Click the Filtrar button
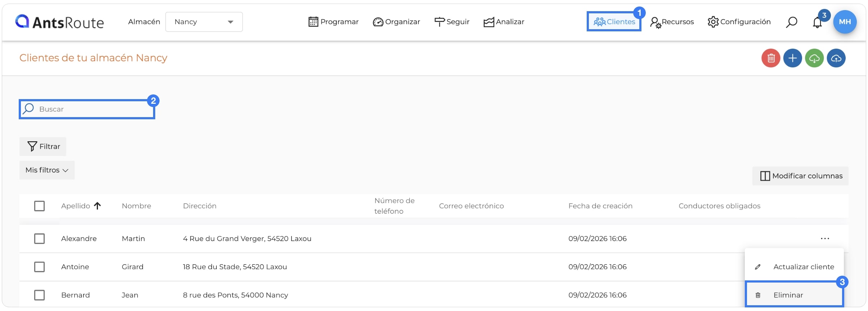 tap(43, 146)
